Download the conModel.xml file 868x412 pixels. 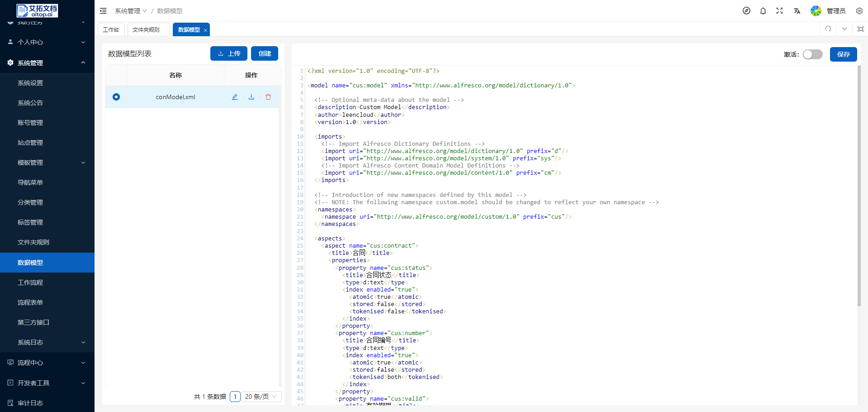click(x=251, y=97)
